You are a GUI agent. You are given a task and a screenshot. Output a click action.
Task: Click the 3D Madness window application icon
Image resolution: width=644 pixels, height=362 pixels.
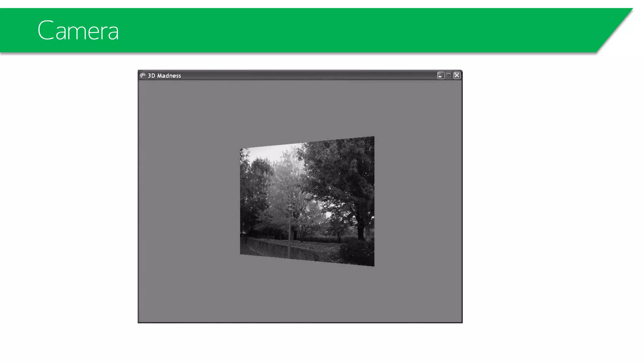tap(143, 75)
